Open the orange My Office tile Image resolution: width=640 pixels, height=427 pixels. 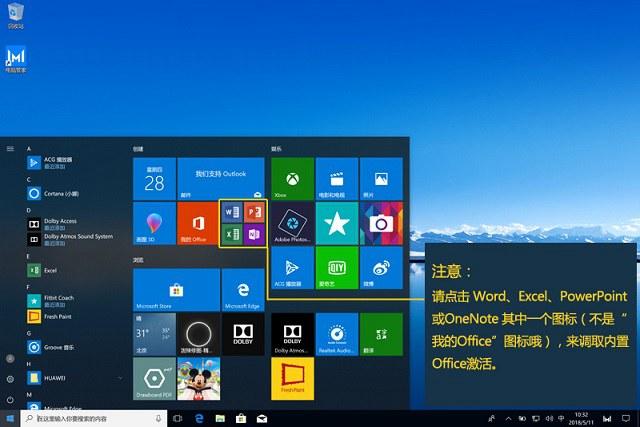(198, 223)
